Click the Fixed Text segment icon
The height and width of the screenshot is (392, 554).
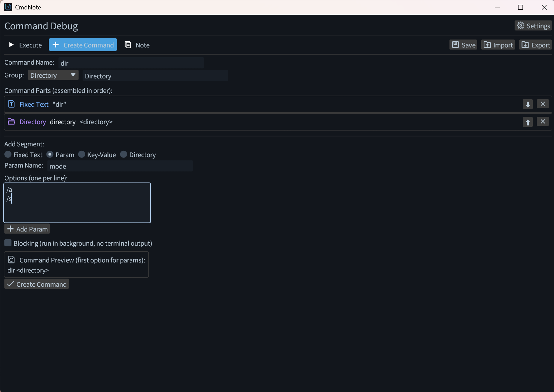[11, 104]
